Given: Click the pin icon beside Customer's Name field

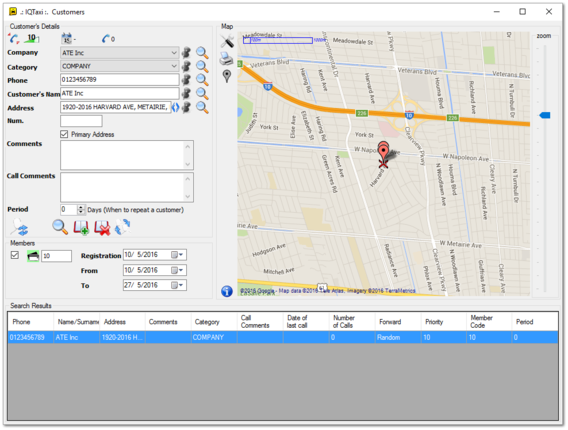Looking at the screenshot, I should [186, 93].
